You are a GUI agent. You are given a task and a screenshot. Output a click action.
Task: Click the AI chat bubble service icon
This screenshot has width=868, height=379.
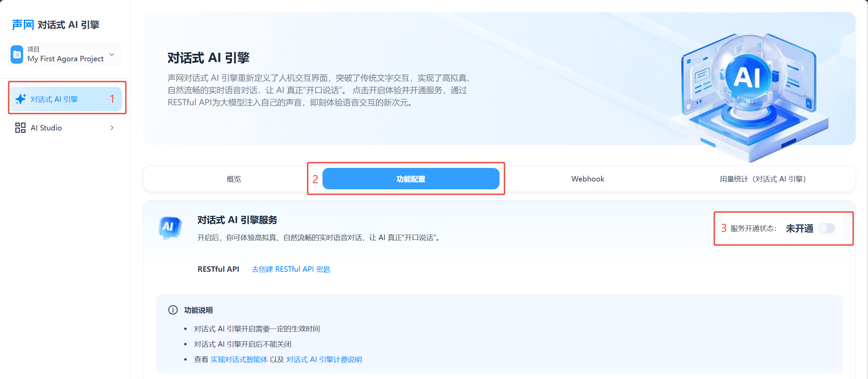coord(170,228)
